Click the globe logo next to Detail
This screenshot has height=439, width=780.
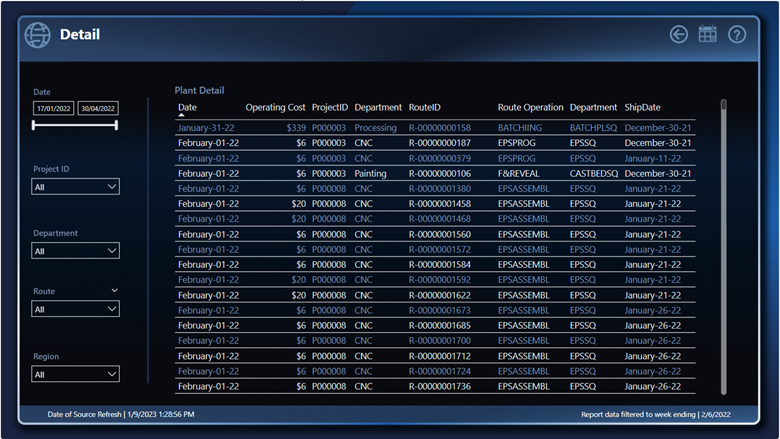click(x=37, y=35)
